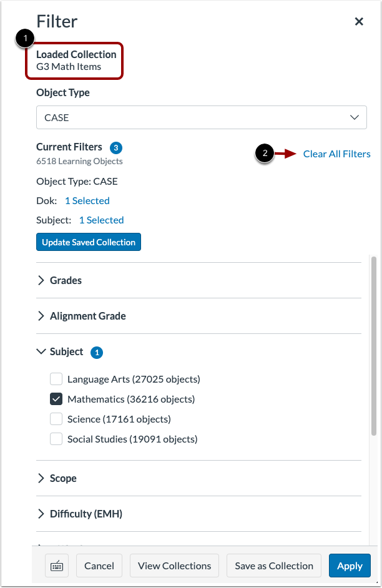Open the Object Type dropdown showing CASE
The height and width of the screenshot is (588, 382).
tap(201, 117)
